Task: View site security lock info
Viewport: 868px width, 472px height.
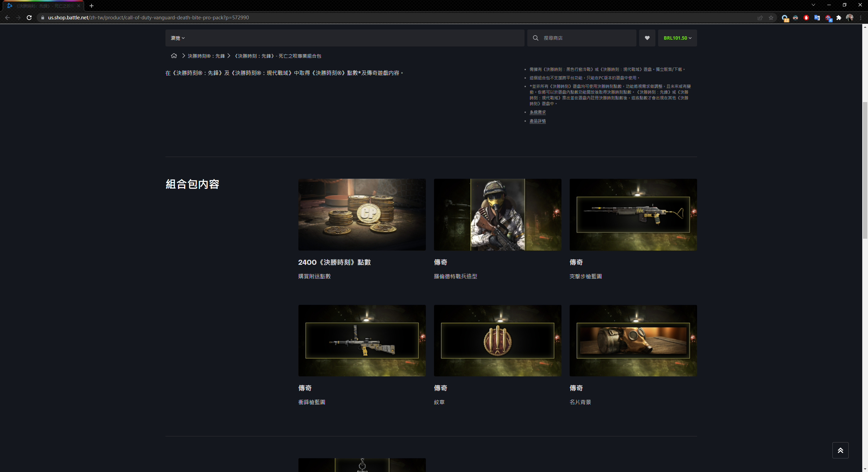Action: pyautogui.click(x=43, y=18)
